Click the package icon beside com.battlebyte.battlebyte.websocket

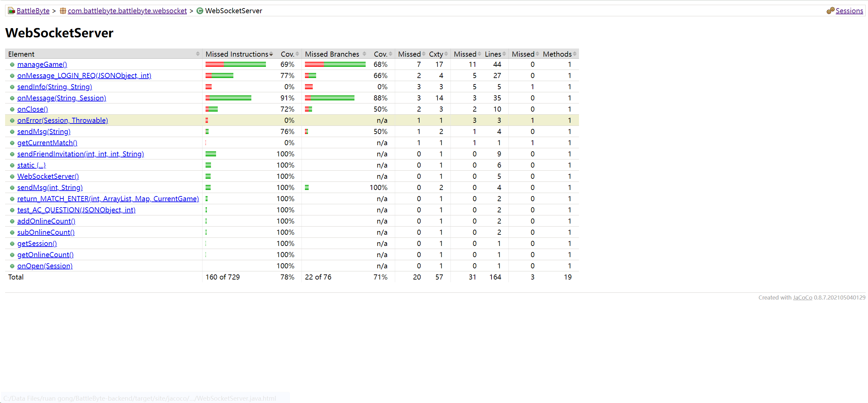click(63, 11)
